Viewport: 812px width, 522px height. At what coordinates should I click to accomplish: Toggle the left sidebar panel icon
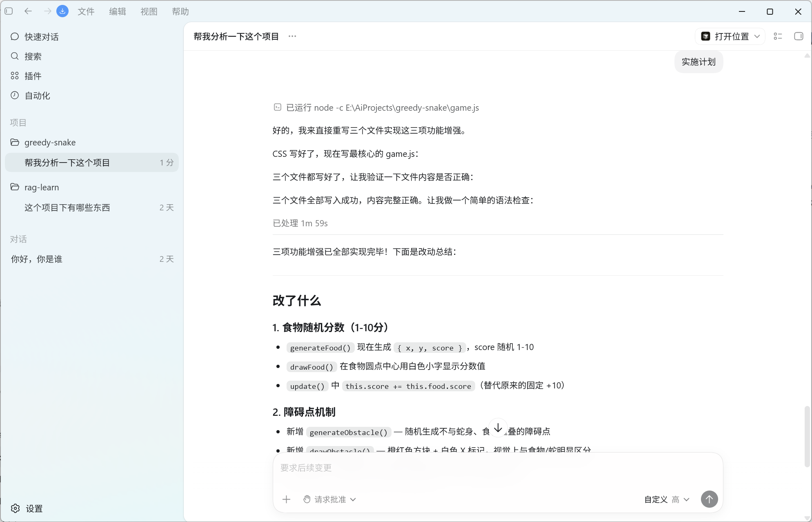(9, 11)
